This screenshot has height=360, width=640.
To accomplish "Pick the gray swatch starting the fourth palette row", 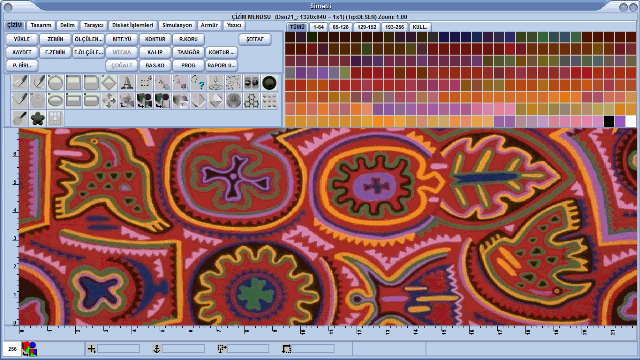I will click(290, 73).
